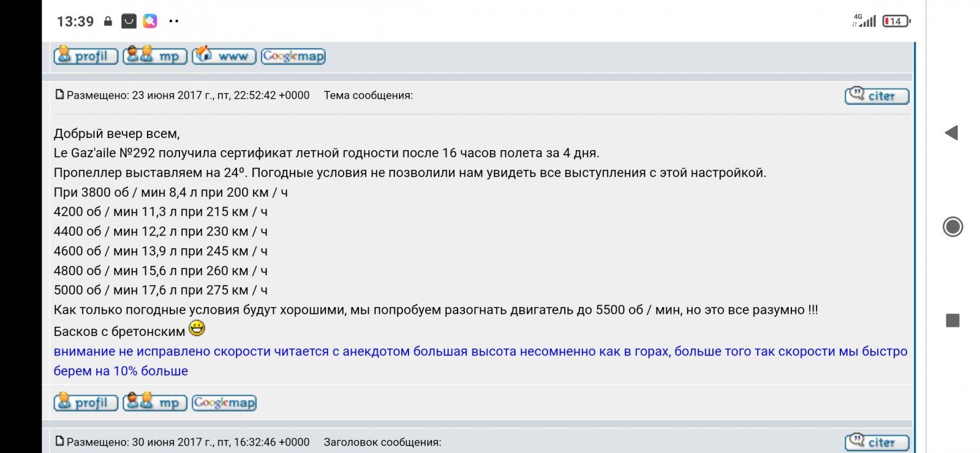Tap the Android home circle button
Viewport: 980px width, 453px height.
click(x=952, y=227)
